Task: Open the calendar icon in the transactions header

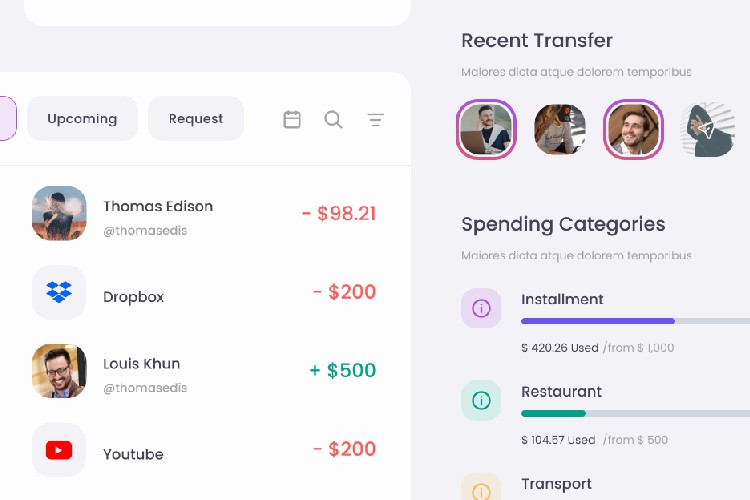Action: [292, 119]
